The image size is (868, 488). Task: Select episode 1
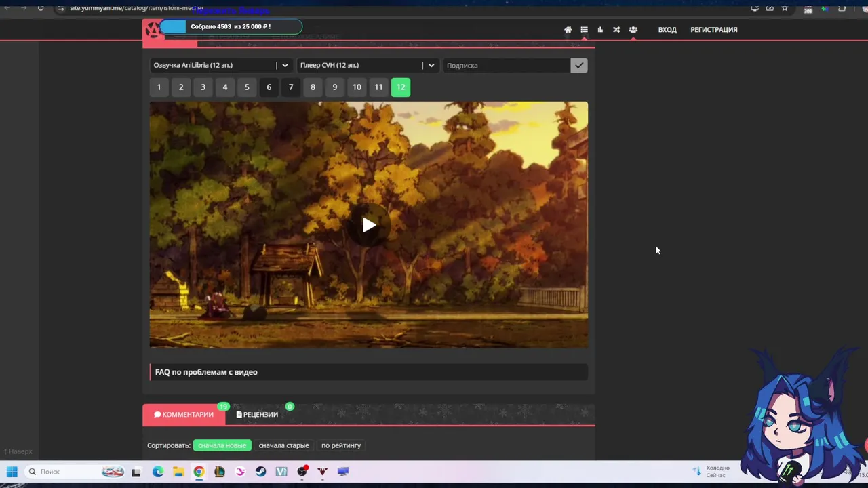click(x=159, y=87)
